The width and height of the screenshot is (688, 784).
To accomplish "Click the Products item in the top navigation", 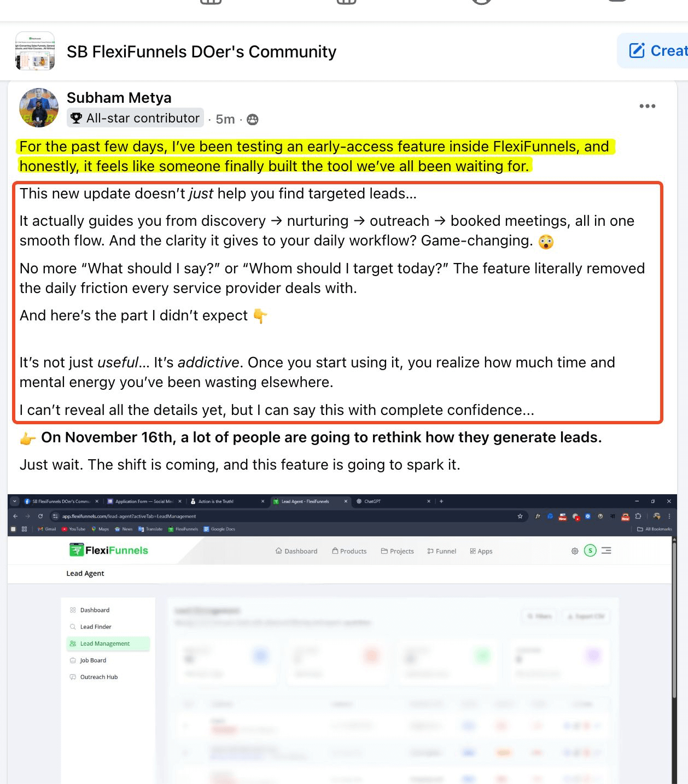I will pos(349,551).
